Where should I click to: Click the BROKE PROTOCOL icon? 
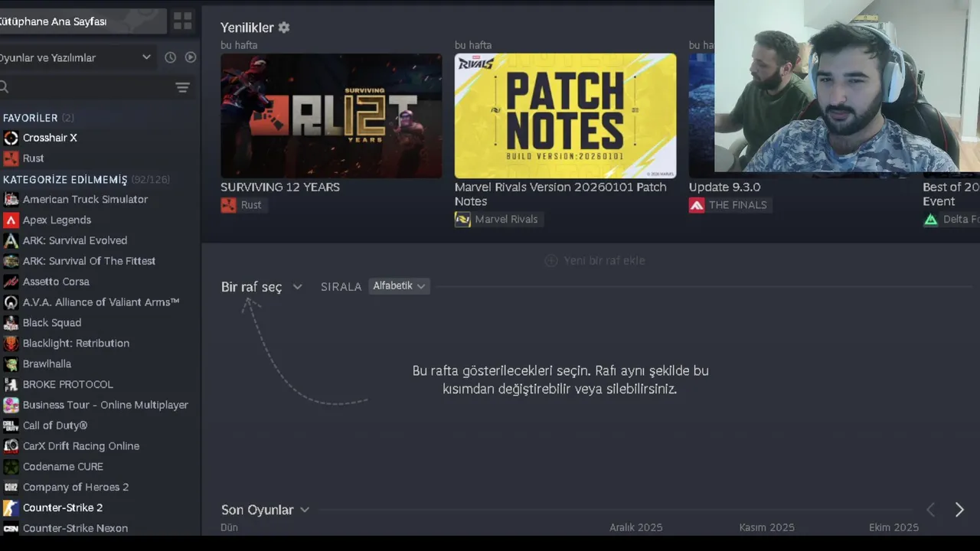pyautogui.click(x=11, y=384)
